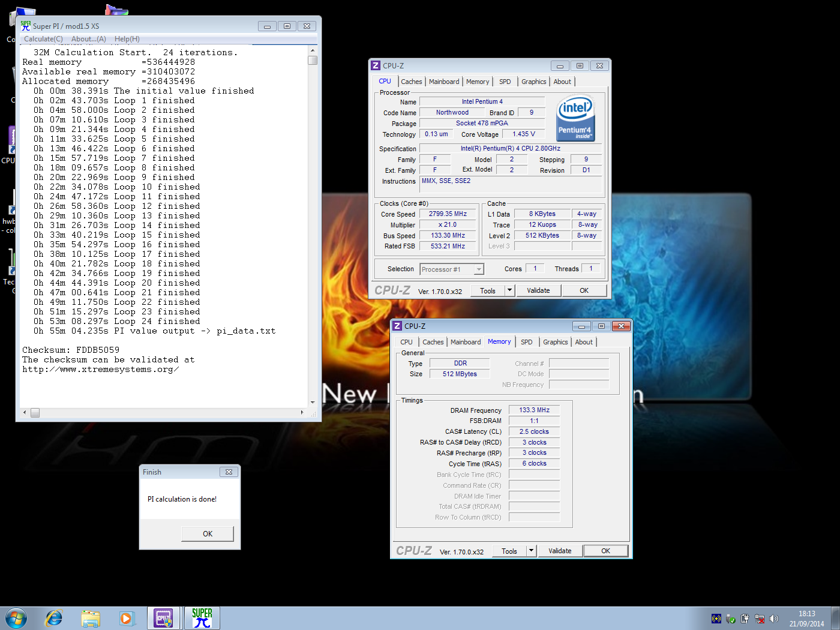Select Mainboard tab in CPU-Z memory window

(466, 342)
